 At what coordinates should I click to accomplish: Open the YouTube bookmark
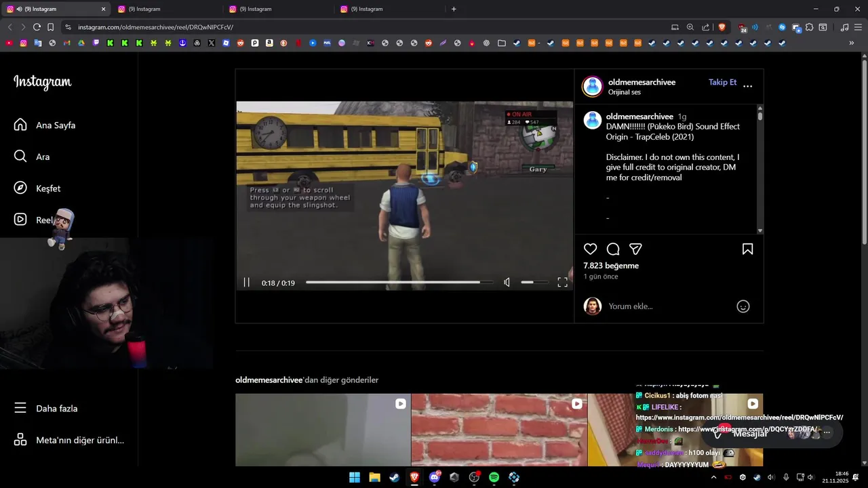point(9,43)
